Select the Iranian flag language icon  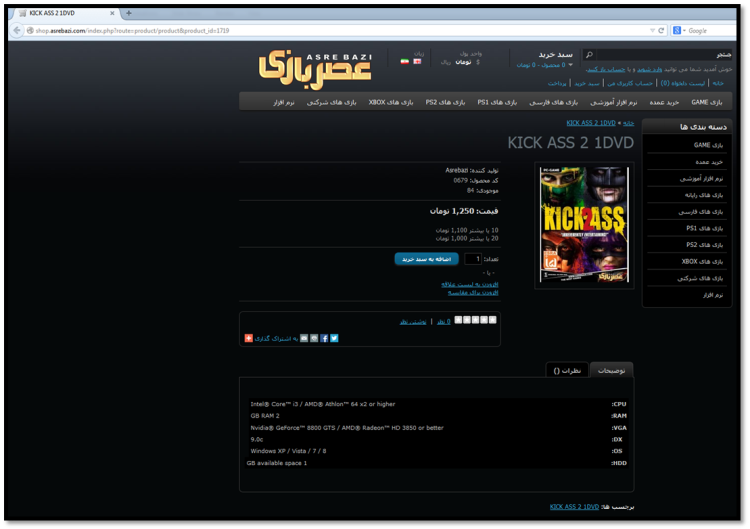[x=405, y=62]
